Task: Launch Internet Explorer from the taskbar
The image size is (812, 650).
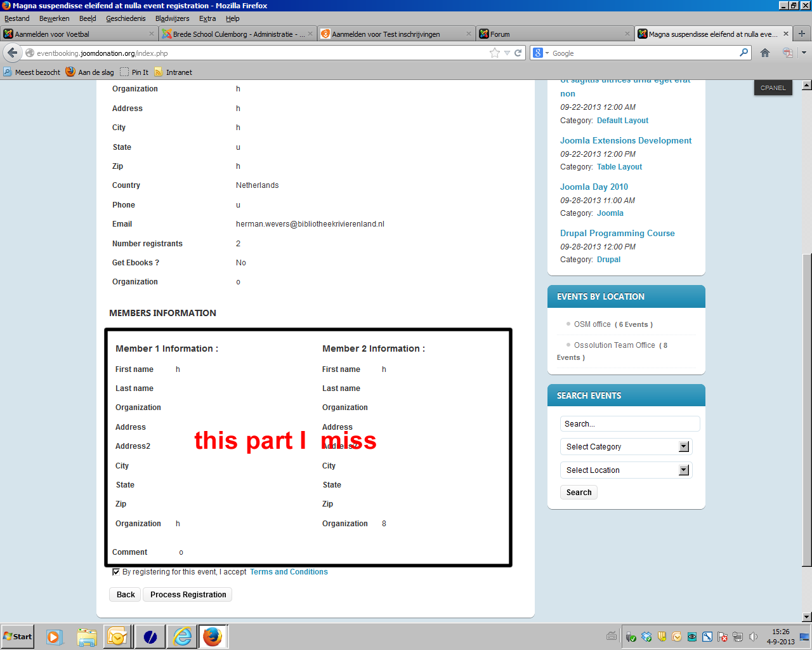Action: click(x=183, y=636)
